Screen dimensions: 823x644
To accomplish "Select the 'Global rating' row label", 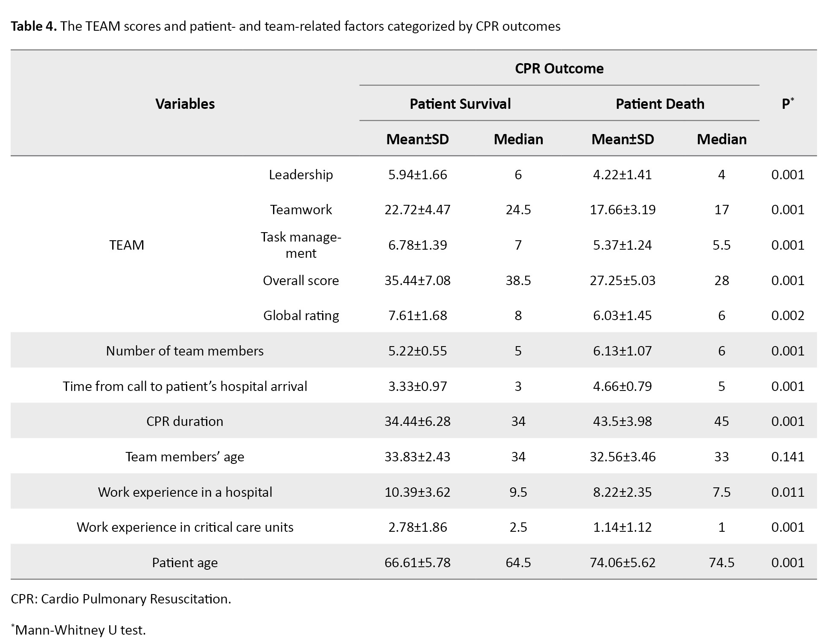I will (x=301, y=315).
